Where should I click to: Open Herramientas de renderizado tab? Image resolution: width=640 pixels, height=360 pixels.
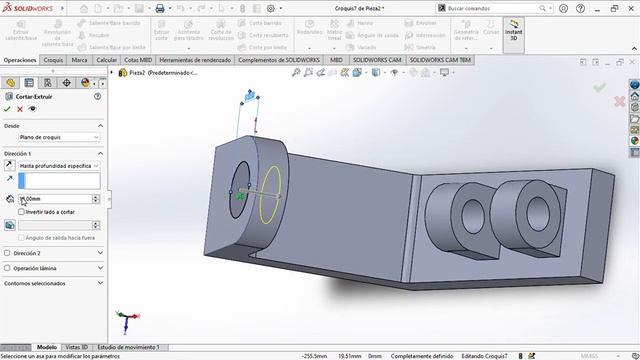click(195, 60)
